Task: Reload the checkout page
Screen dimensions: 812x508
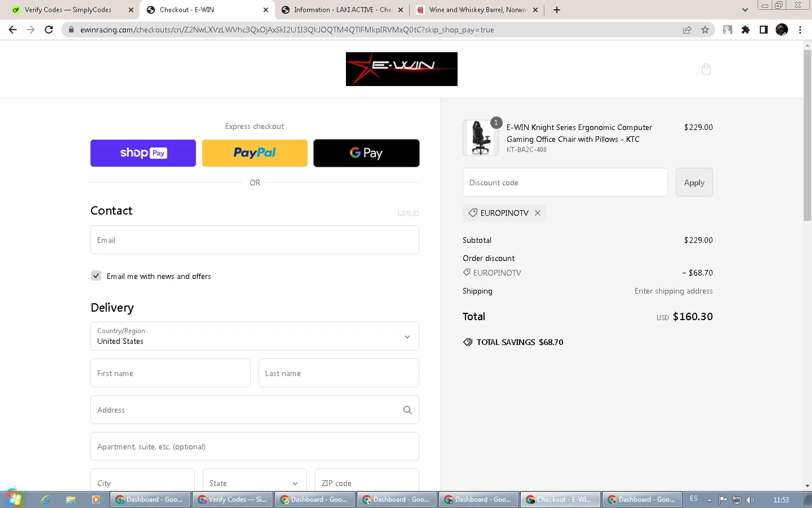Action: (x=49, y=30)
